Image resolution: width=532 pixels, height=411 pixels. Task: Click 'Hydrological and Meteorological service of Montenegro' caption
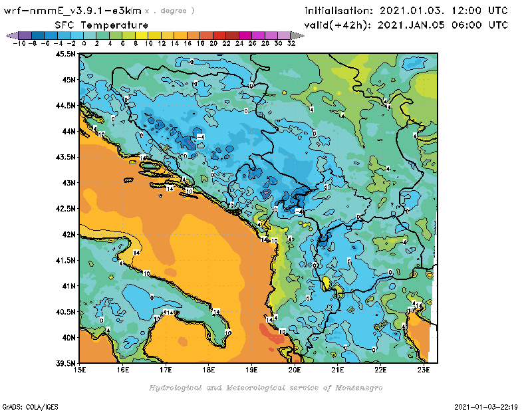point(265,388)
